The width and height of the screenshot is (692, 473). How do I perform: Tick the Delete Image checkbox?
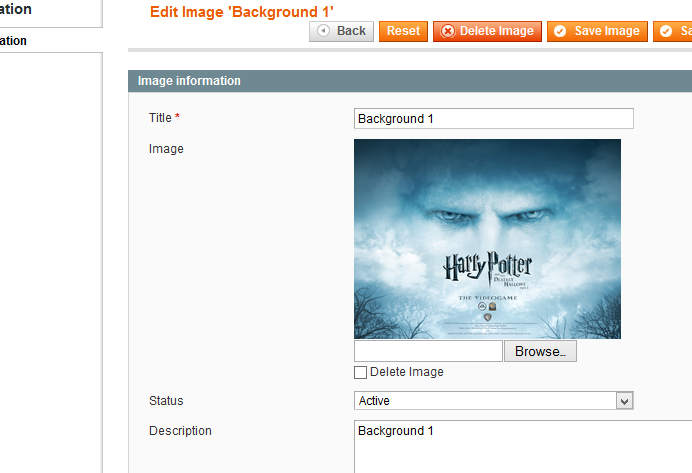[360, 372]
